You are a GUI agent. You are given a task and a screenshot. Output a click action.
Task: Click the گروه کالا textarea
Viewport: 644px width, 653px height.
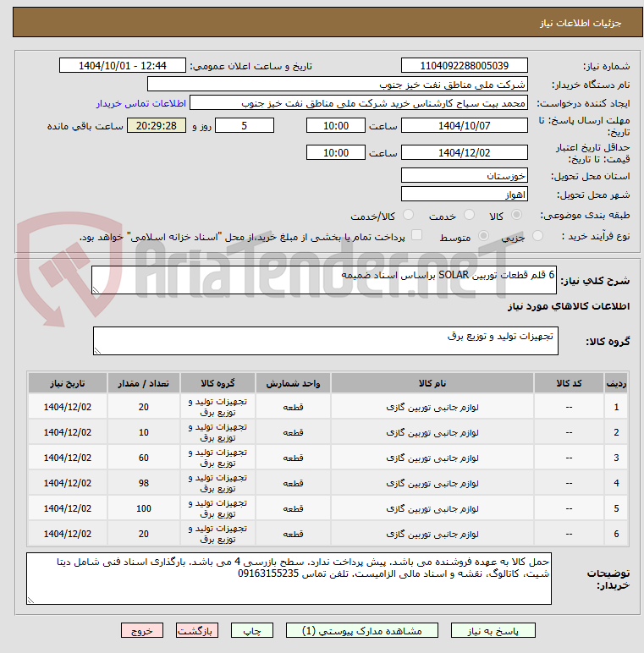pos(325,341)
